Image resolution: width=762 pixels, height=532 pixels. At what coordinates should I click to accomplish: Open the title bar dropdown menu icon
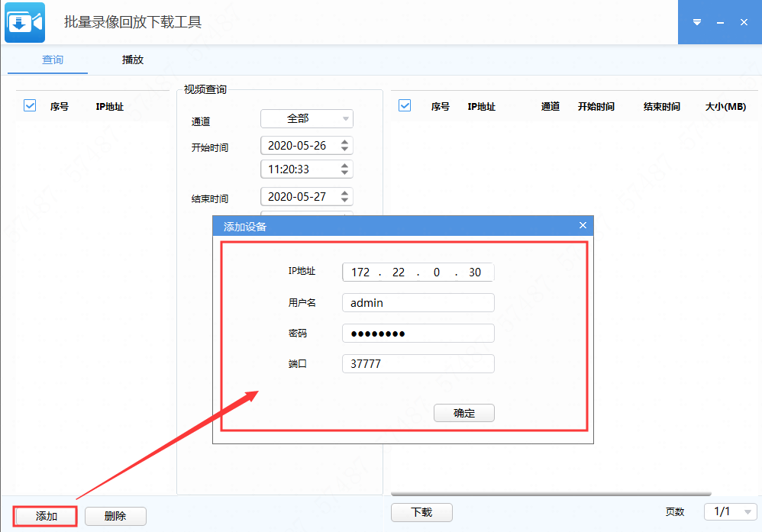tap(697, 22)
